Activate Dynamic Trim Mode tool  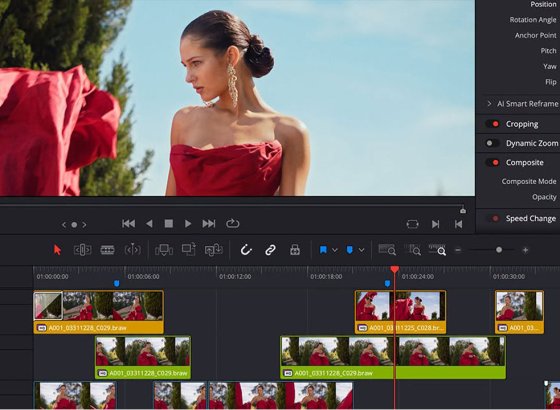click(x=107, y=250)
